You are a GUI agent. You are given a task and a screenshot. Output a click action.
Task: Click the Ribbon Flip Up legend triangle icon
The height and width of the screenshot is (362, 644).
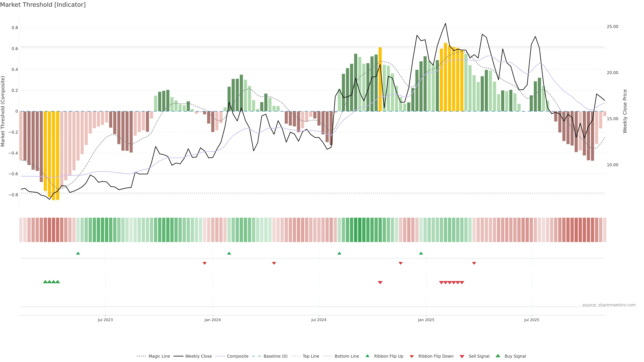pyautogui.click(x=367, y=356)
